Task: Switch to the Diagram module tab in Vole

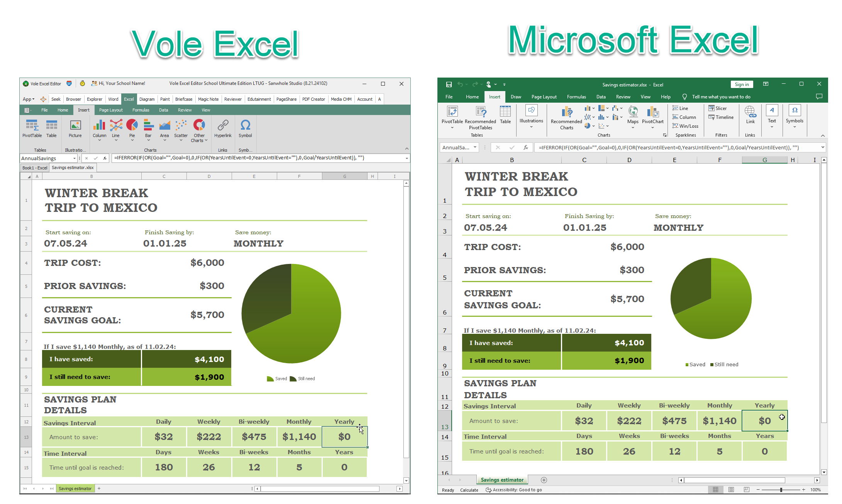Action: 147,99
